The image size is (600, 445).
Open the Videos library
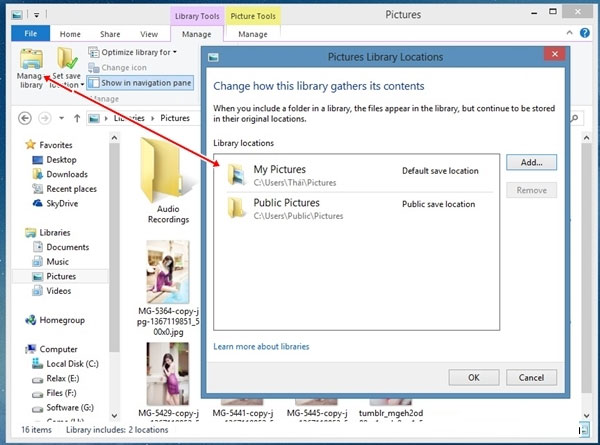click(x=52, y=291)
